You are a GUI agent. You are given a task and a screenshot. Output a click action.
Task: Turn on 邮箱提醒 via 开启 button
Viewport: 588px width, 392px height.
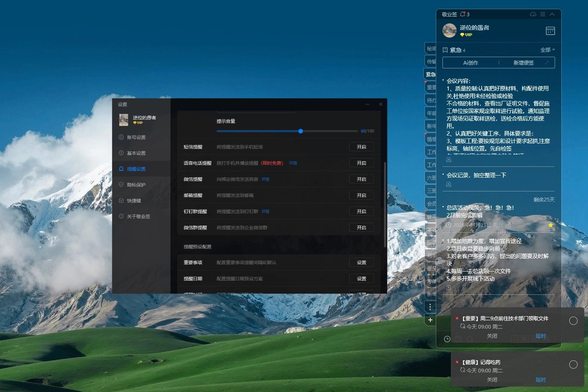tap(361, 195)
